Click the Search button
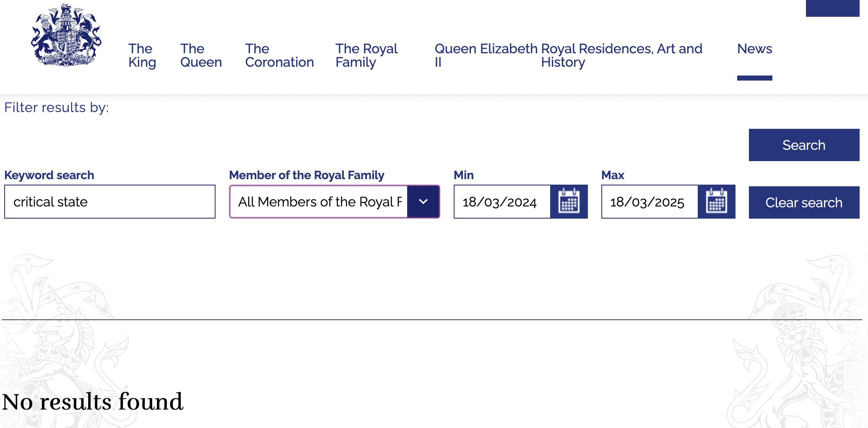 click(x=804, y=145)
